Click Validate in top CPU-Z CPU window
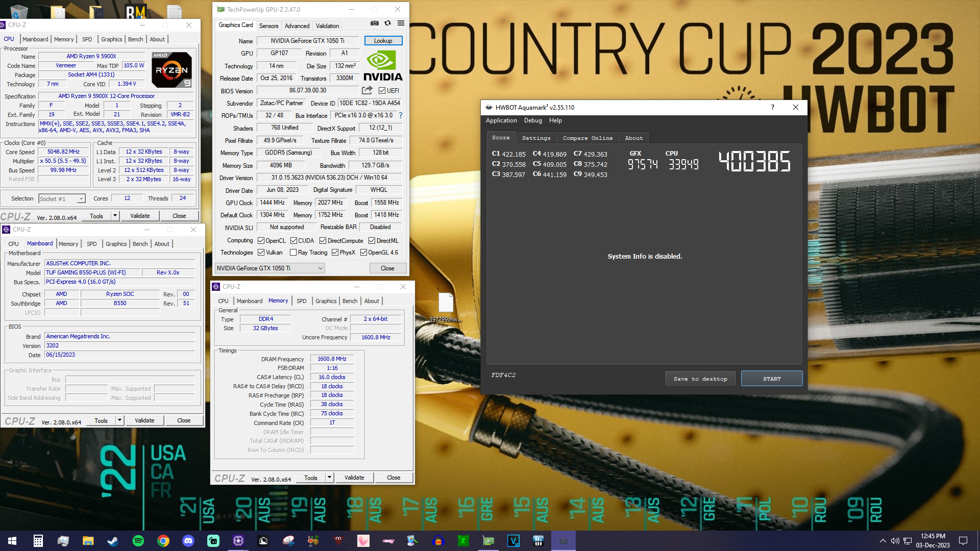The height and width of the screenshot is (551, 980). (x=140, y=216)
